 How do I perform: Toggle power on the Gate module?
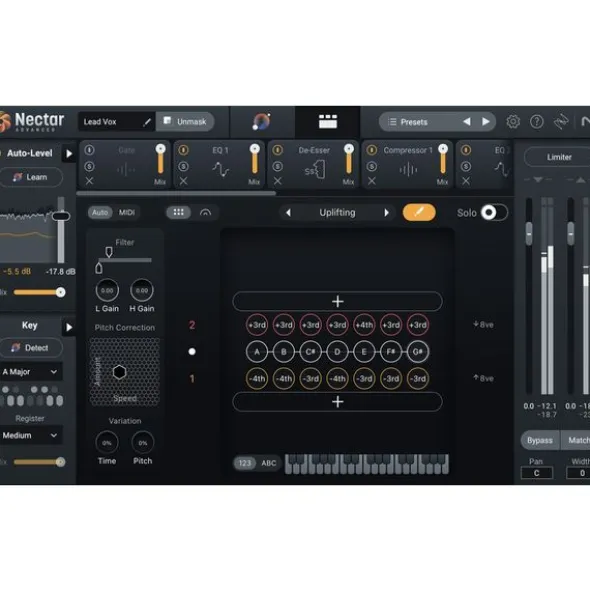click(x=89, y=150)
